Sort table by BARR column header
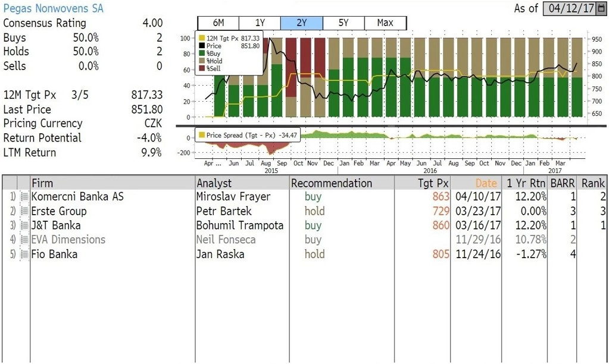 click(563, 183)
